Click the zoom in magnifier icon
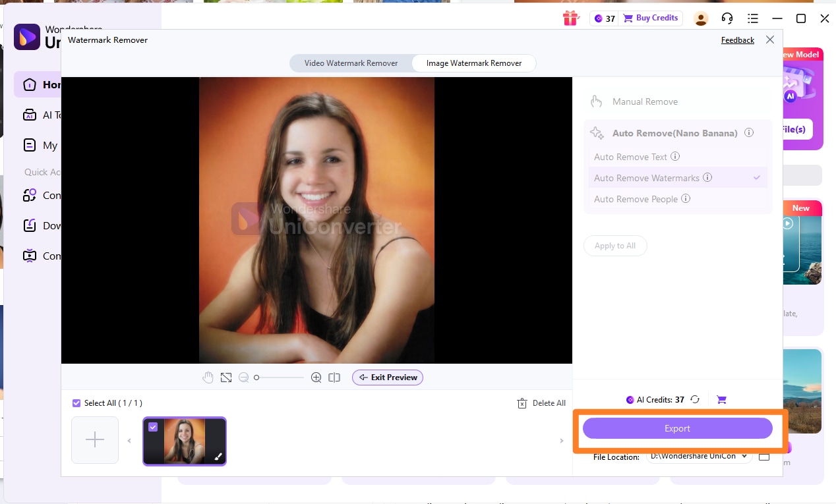The image size is (836, 504). 316,378
